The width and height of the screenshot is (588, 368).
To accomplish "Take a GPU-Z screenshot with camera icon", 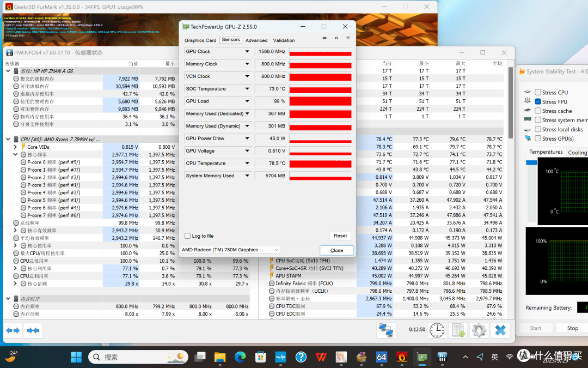I will tap(324, 38).
